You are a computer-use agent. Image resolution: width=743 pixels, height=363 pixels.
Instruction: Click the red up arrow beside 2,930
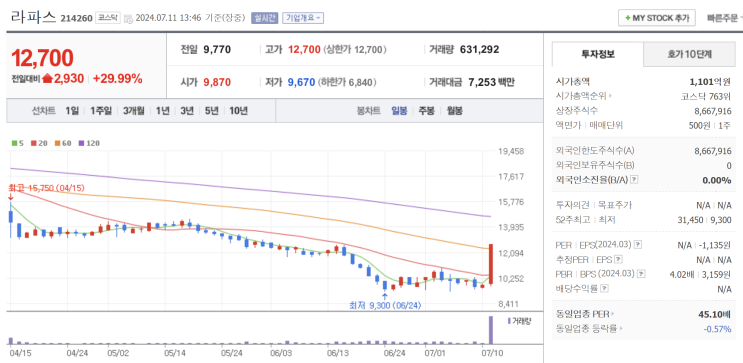click(x=47, y=79)
